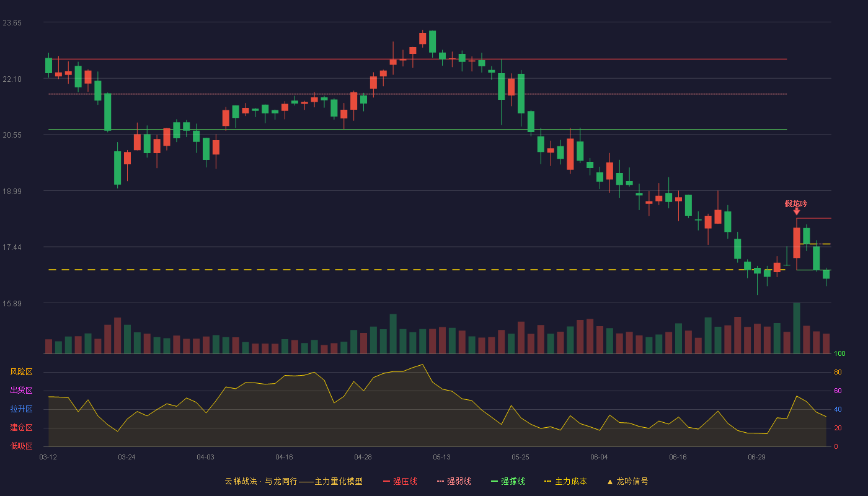This screenshot has height=496, width=868.
Task: Click the 龙吟信号 triangle legend icon
Action: (x=610, y=482)
